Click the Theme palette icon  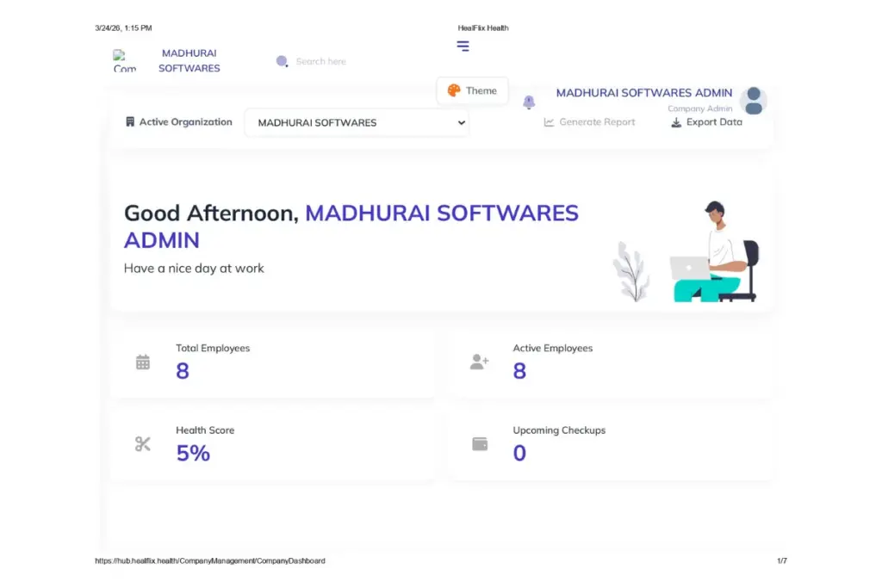pos(454,90)
